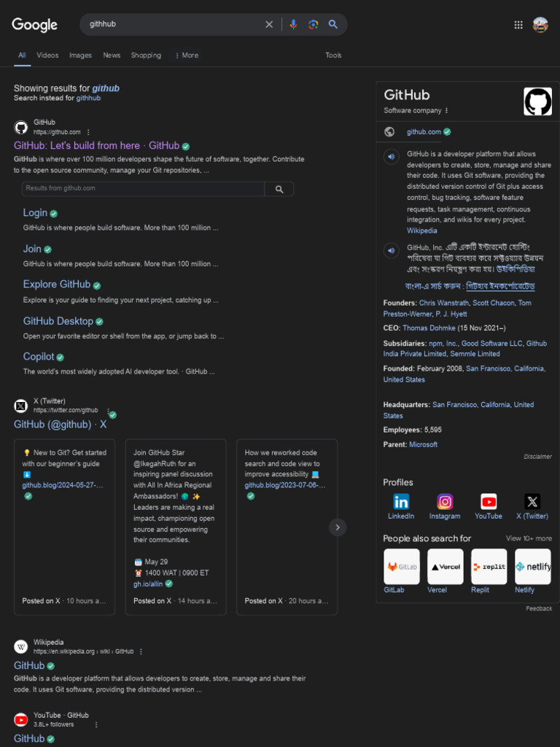Expand the More search filters menu
Screen dimensions: 560x747
(187, 55)
